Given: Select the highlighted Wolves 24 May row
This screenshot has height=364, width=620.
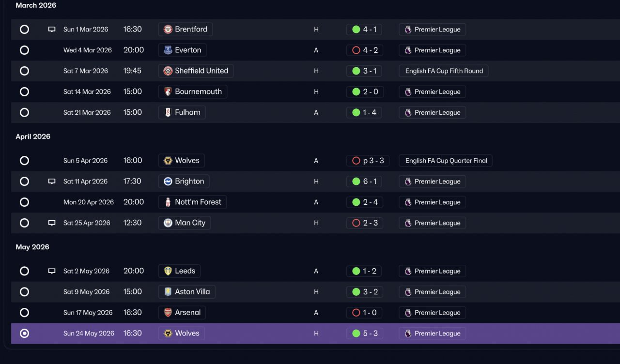Looking at the screenshot, I should 315,334.
